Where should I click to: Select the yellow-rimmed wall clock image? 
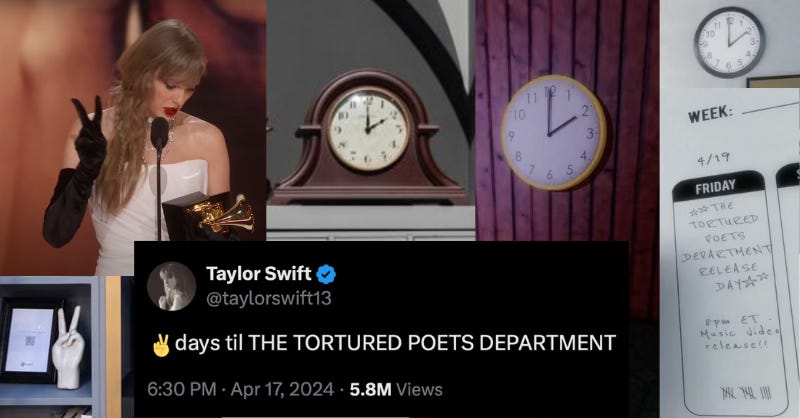pos(553,132)
